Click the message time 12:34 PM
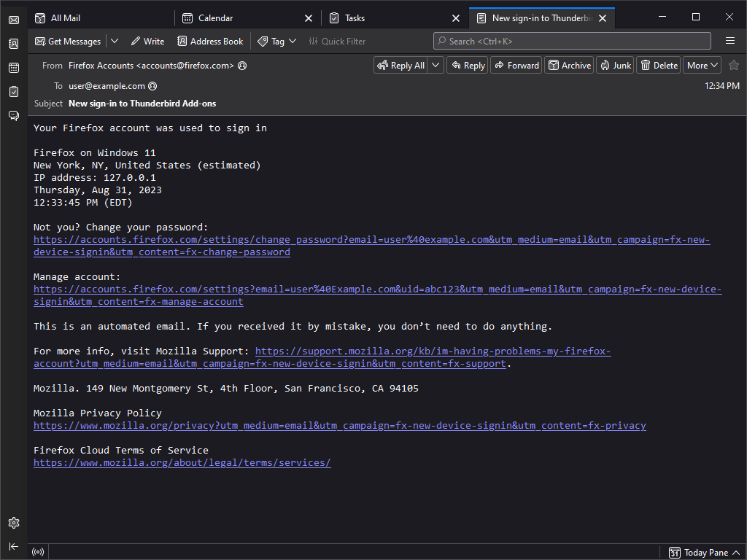 [721, 86]
